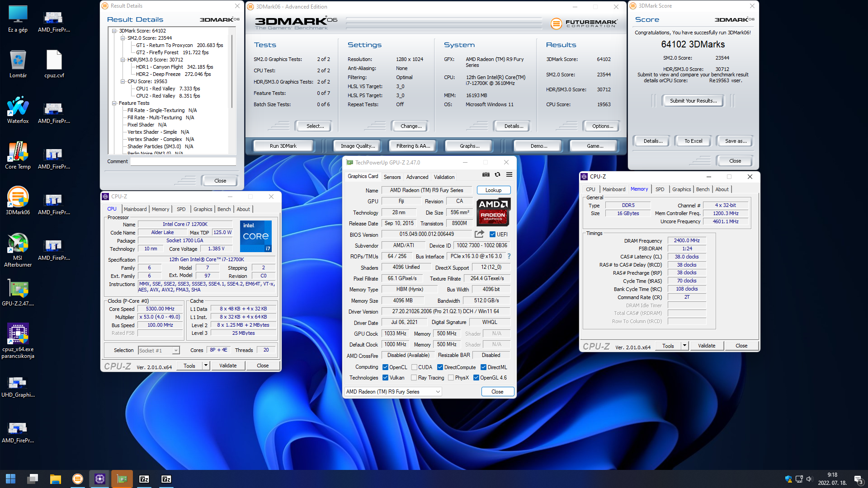Click the Image Quality... button
868x488 pixels.
tap(358, 146)
